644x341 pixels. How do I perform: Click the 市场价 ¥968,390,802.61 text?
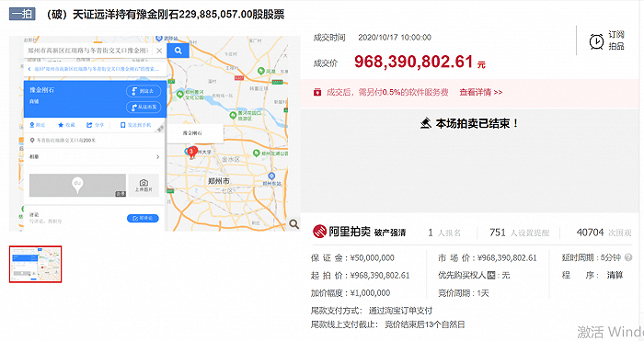(487, 258)
